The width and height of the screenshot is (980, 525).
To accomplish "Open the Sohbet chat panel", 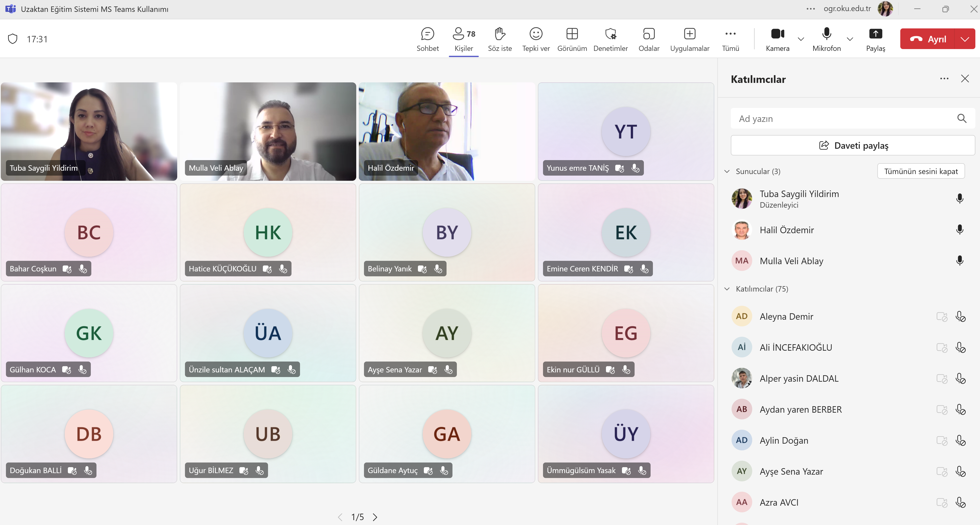I will 427,39.
